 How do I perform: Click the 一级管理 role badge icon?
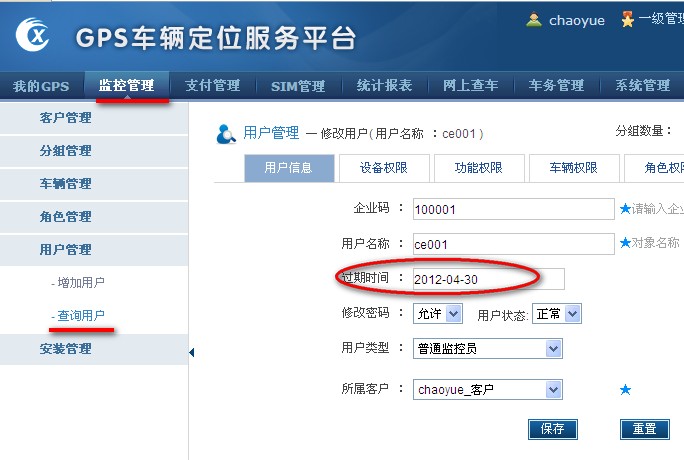pyautogui.click(x=627, y=20)
